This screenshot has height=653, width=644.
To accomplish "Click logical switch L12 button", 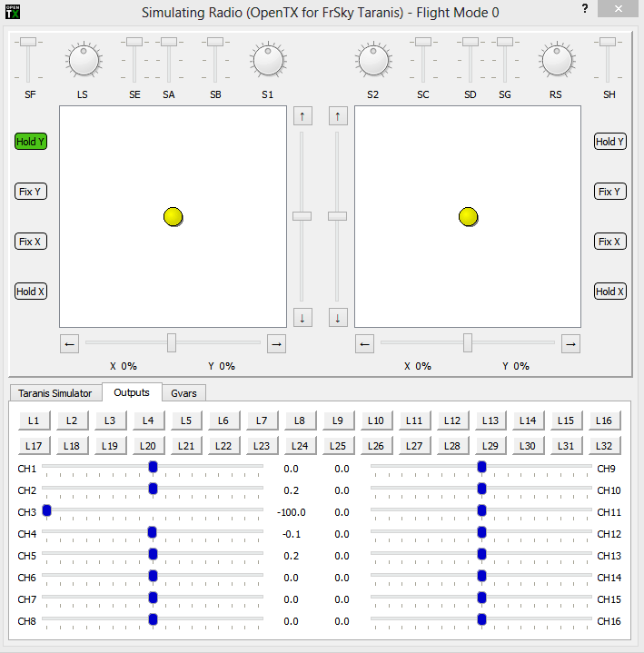I will pos(452,420).
